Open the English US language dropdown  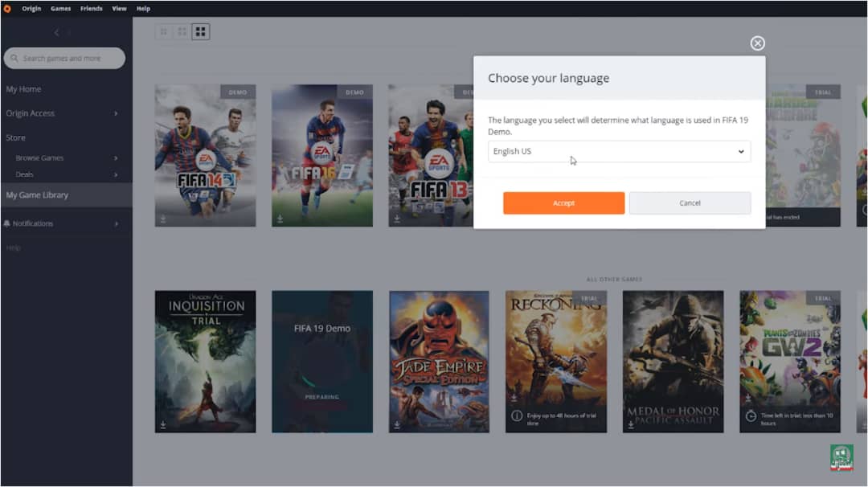point(619,151)
